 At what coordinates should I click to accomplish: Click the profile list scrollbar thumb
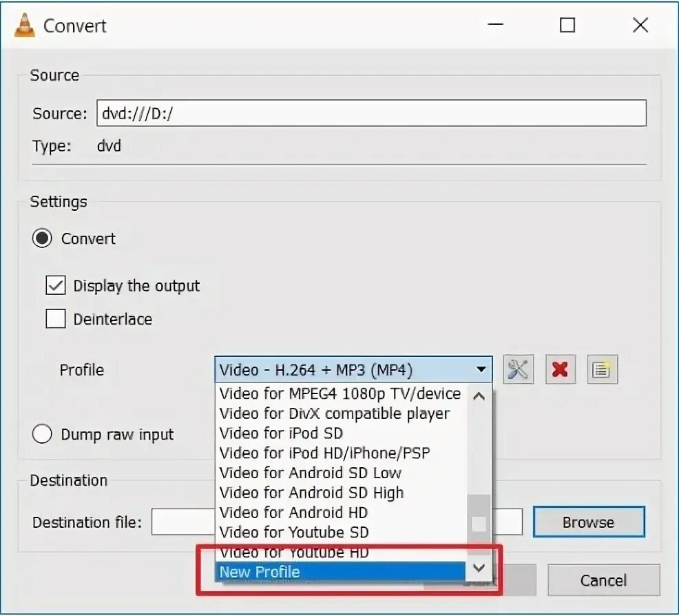pyautogui.click(x=479, y=524)
